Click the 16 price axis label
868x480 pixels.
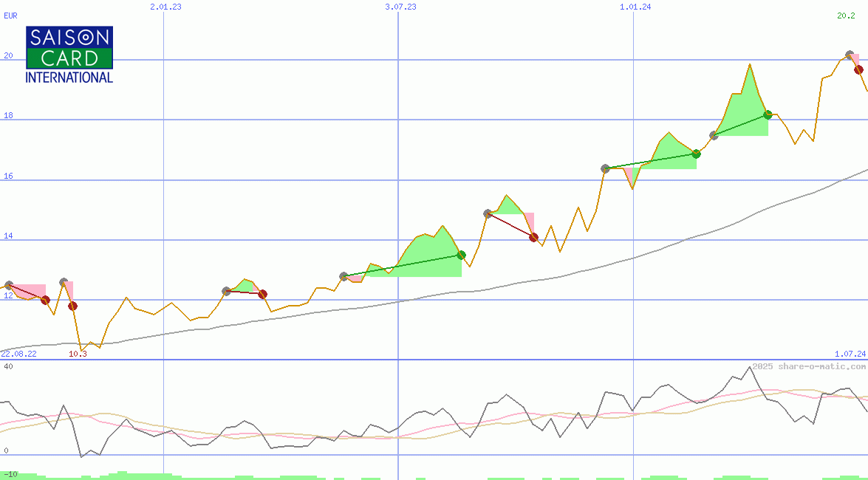click(x=7, y=176)
